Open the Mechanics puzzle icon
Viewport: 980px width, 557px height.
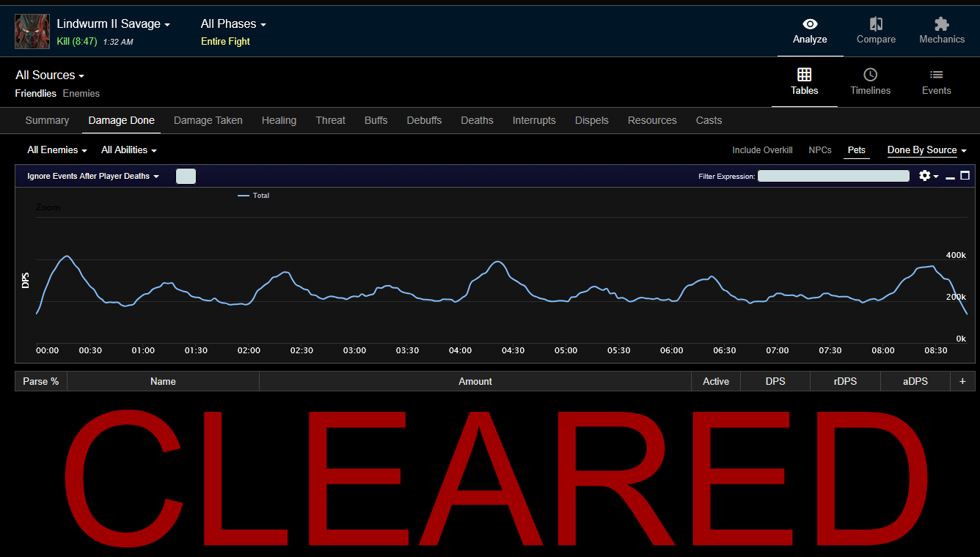pos(942,25)
